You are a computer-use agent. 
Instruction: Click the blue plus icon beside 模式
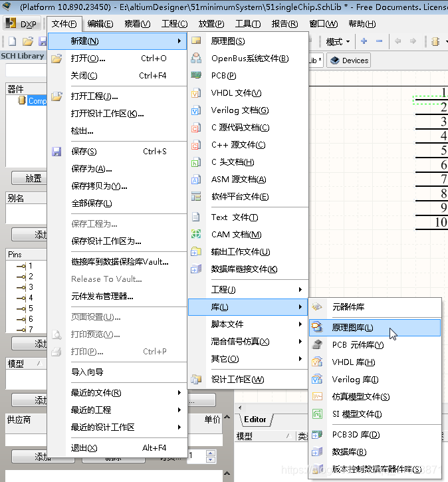click(364, 41)
